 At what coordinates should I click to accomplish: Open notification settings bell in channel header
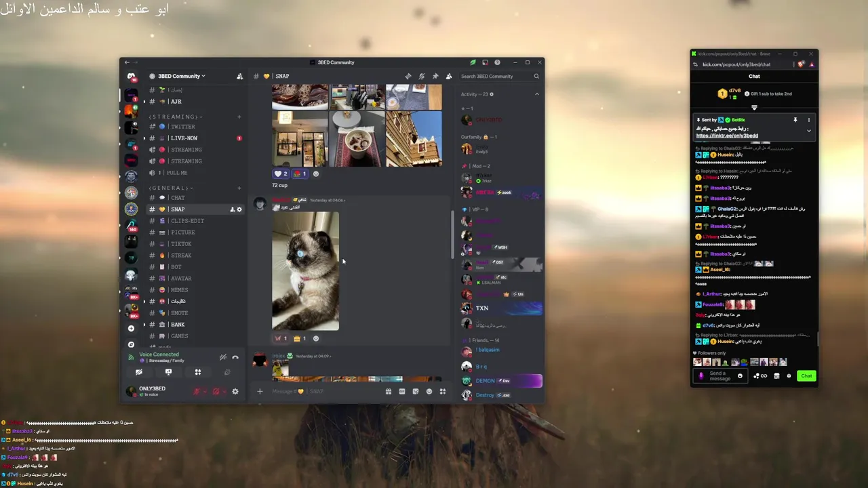pos(421,76)
